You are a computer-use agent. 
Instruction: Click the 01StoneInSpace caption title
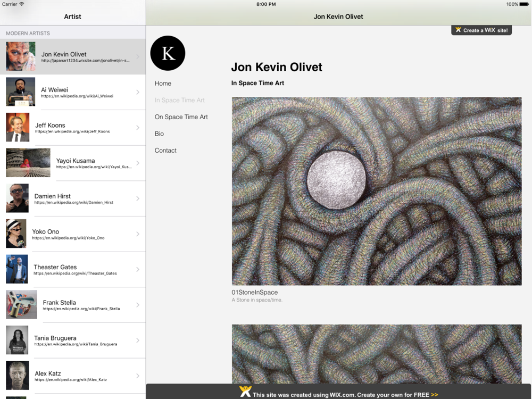pyautogui.click(x=254, y=293)
